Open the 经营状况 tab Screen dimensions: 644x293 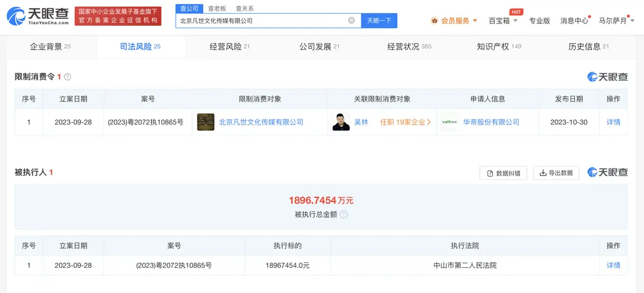click(409, 47)
